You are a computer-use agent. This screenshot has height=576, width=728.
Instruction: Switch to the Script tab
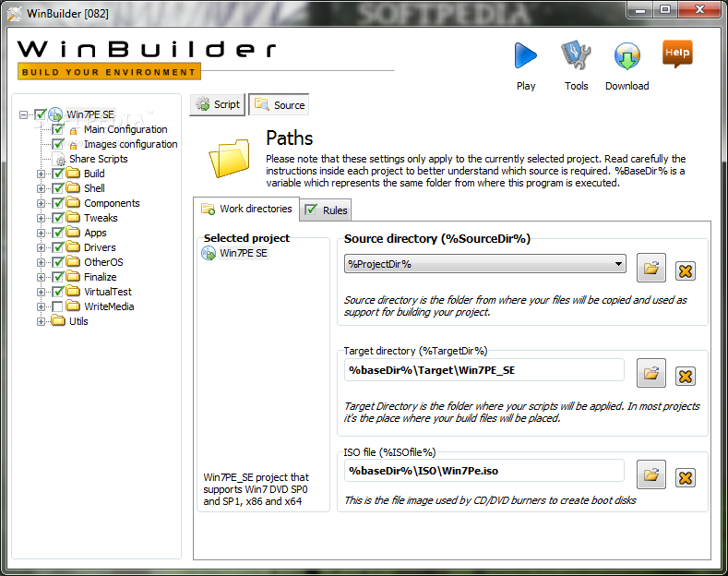[217, 104]
